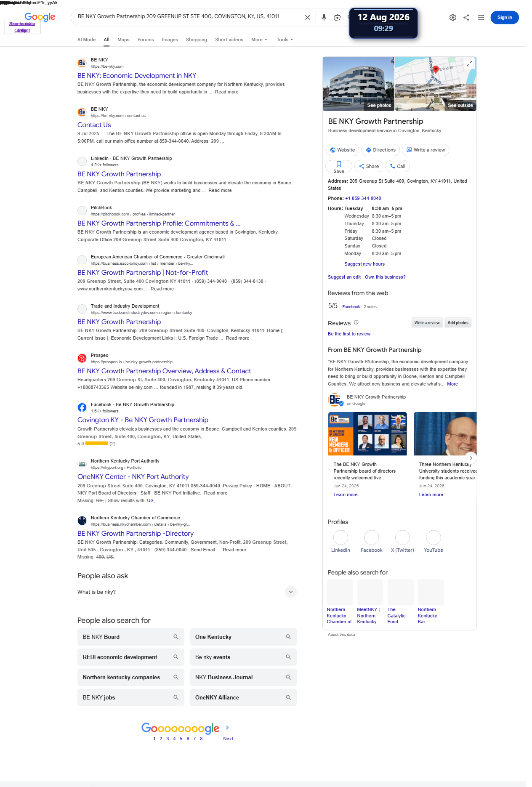
Task: Start voice search with the microphone icon
Action: tap(324, 17)
